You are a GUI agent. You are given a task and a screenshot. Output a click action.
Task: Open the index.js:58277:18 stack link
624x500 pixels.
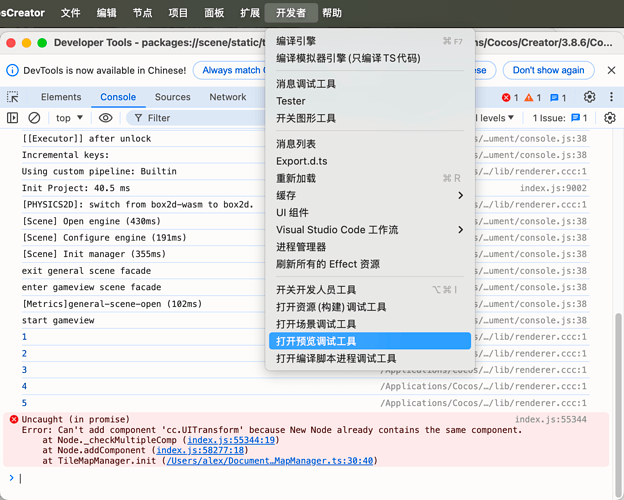point(200,450)
